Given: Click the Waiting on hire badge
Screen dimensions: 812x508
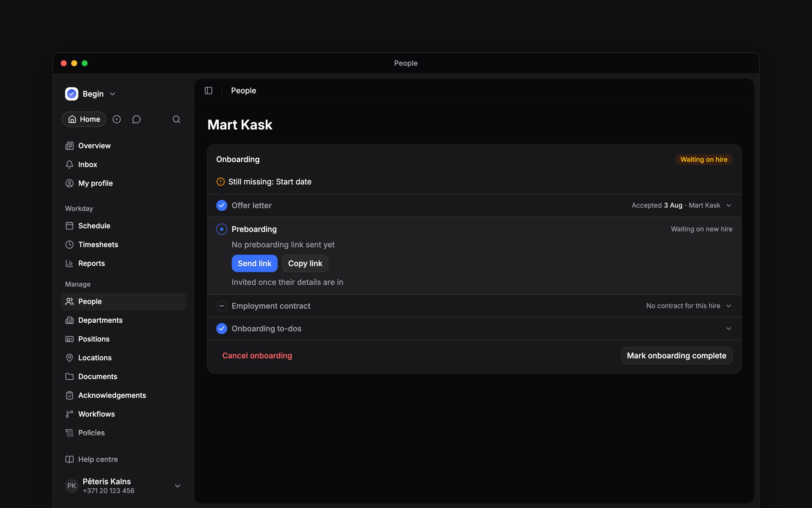Looking at the screenshot, I should point(704,160).
